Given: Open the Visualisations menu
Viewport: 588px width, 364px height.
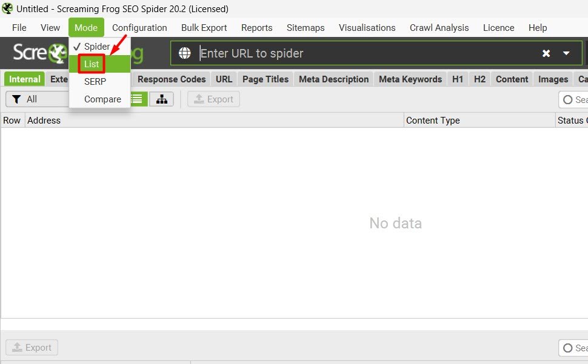Looking at the screenshot, I should coord(367,28).
